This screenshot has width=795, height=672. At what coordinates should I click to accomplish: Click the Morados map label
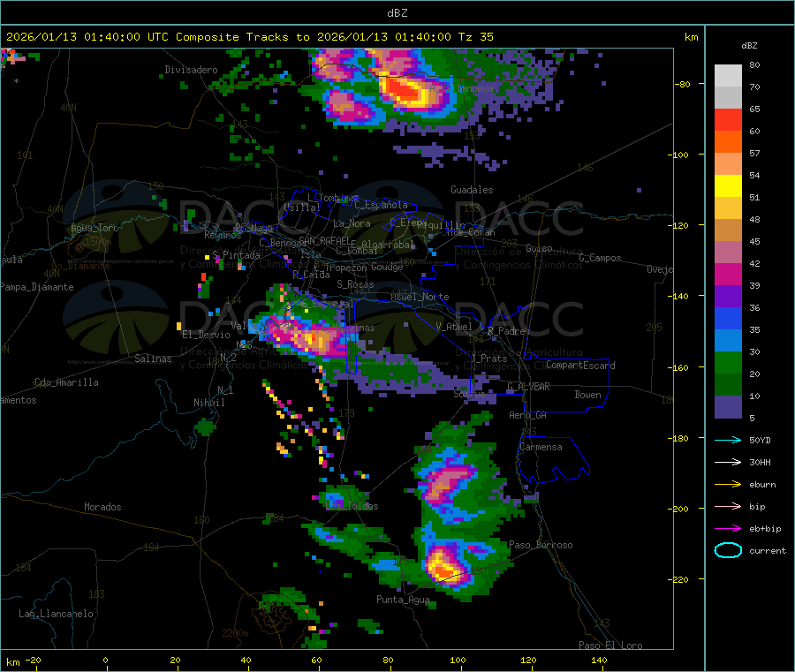point(102,507)
